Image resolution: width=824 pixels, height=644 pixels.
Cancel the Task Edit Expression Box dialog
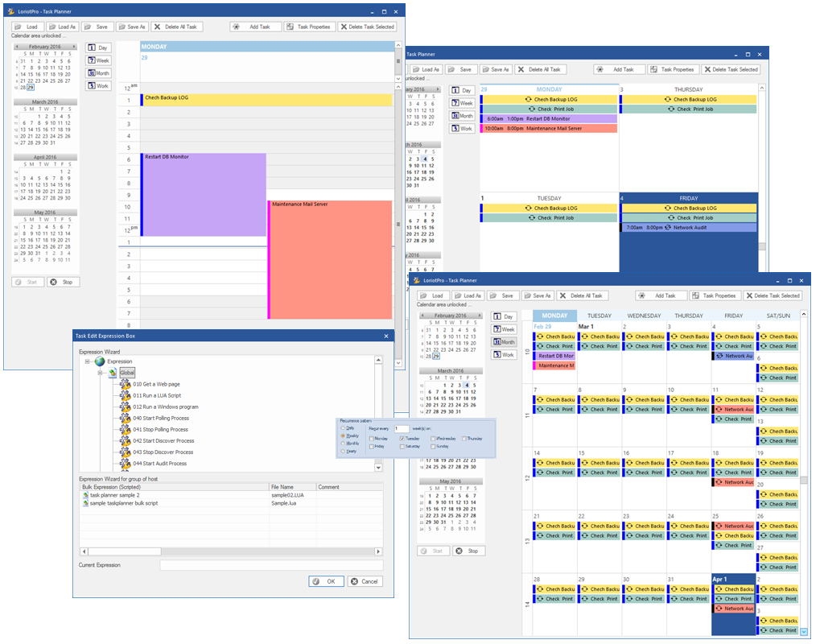(x=365, y=581)
